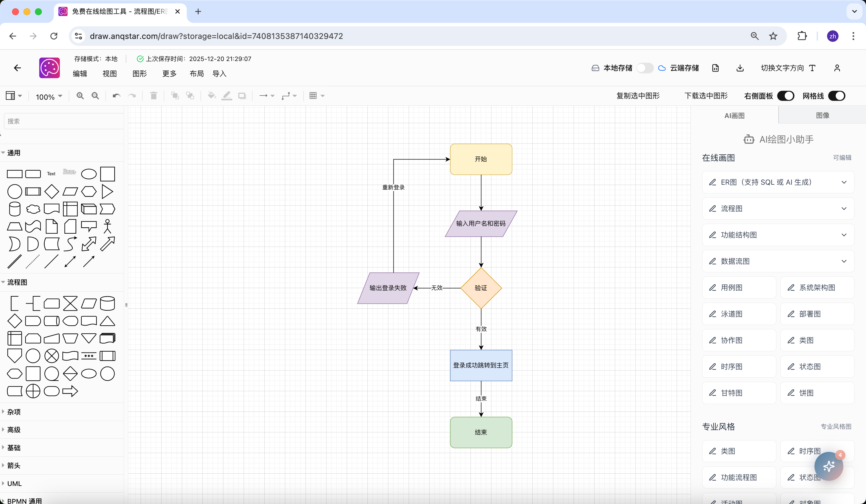Image resolution: width=866 pixels, height=504 pixels.
Task: Open the 100% zoom level dropdown
Action: (49, 97)
